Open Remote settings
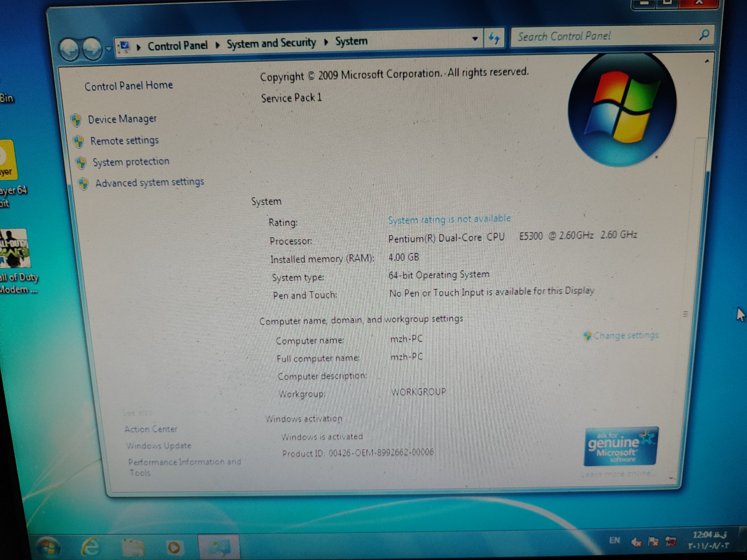747x560 pixels. click(x=124, y=140)
